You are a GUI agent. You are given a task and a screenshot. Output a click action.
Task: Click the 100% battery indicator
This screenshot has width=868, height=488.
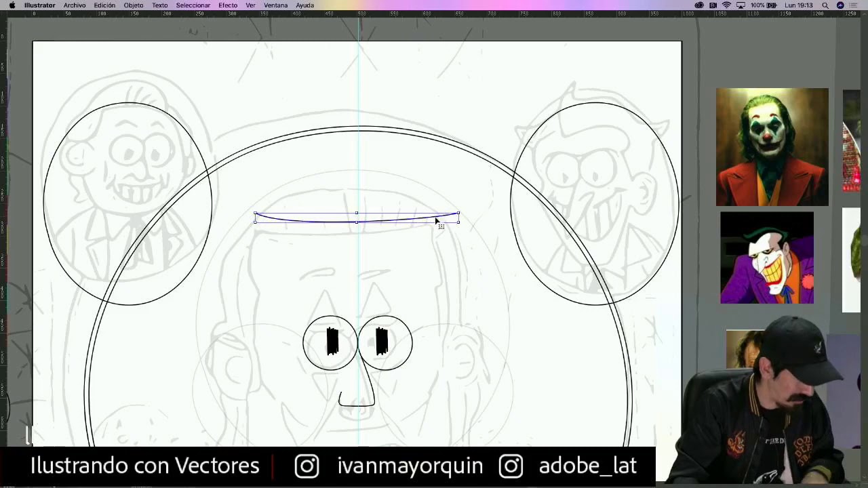tap(764, 5)
